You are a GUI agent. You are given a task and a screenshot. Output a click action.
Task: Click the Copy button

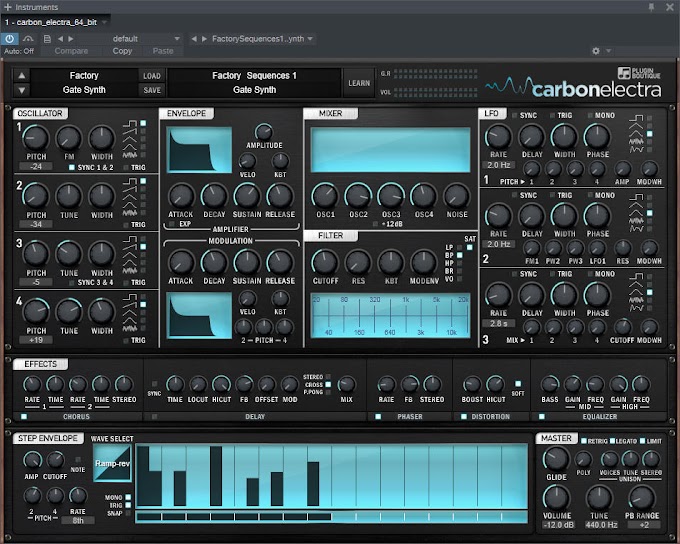[x=122, y=51]
